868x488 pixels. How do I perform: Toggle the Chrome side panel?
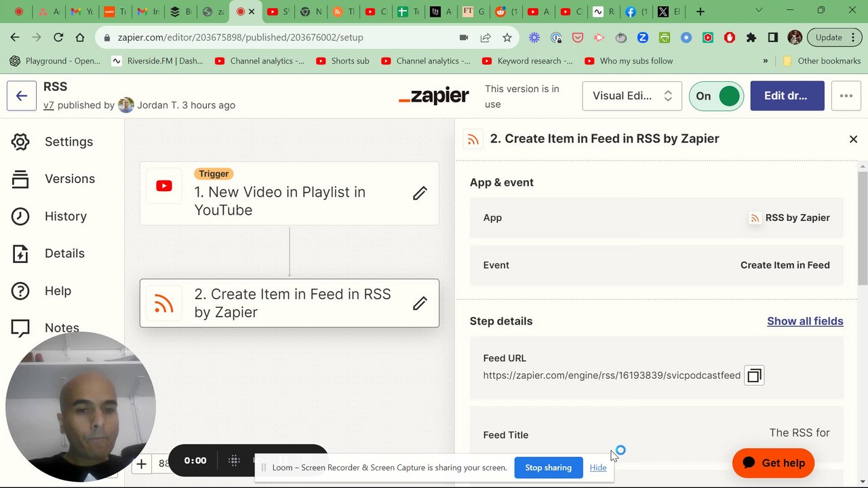tap(772, 37)
